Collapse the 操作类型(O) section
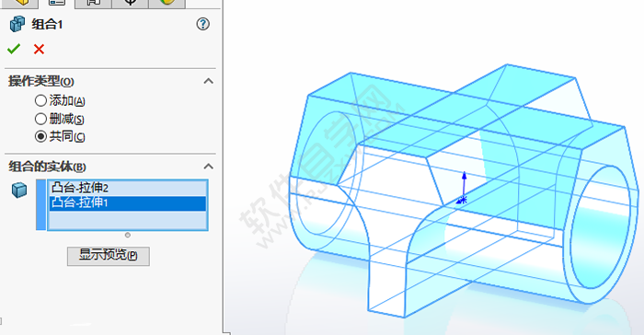 tap(209, 81)
